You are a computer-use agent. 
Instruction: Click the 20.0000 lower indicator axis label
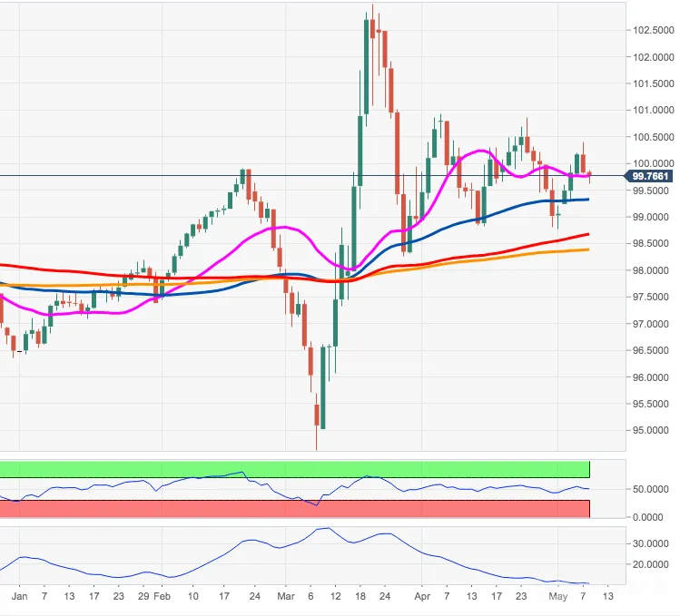coord(651,564)
